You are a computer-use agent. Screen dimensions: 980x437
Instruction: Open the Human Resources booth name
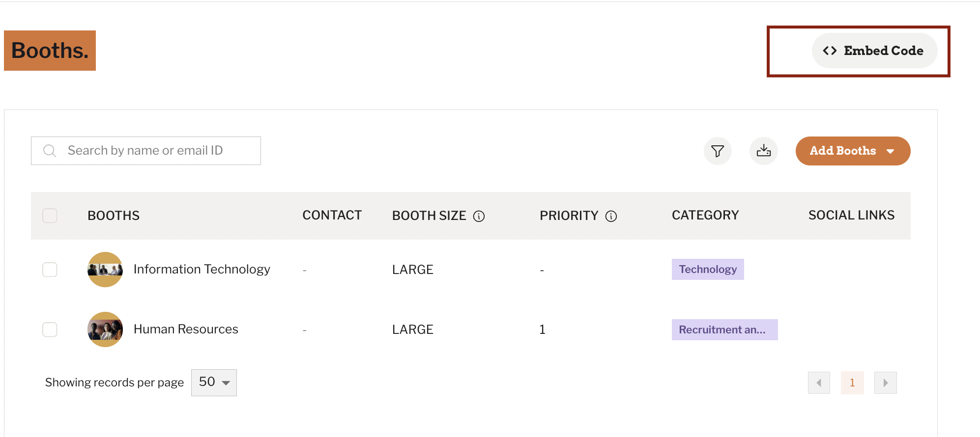186,329
